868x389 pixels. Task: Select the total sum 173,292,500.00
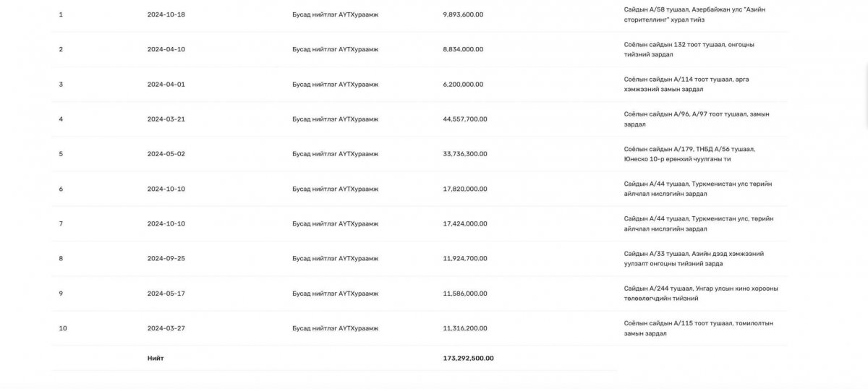(468, 358)
